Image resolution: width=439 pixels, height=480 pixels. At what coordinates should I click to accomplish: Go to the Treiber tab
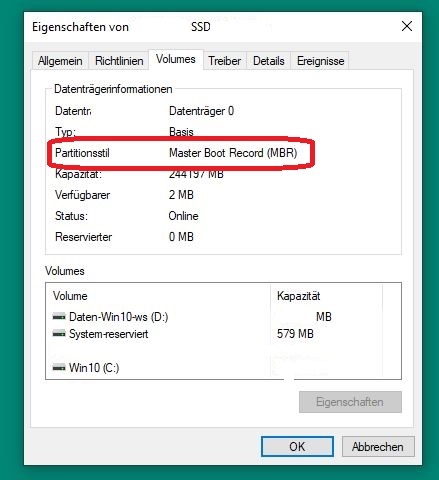[225, 61]
